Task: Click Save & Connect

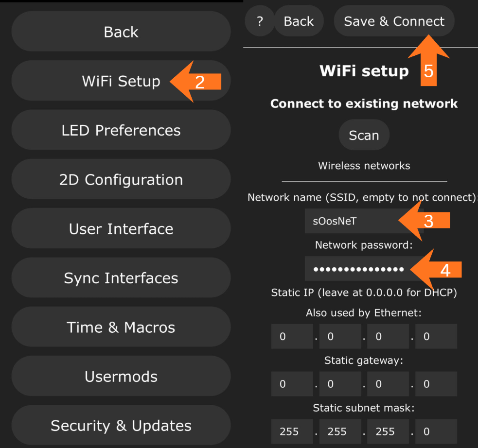Action: pos(394,21)
